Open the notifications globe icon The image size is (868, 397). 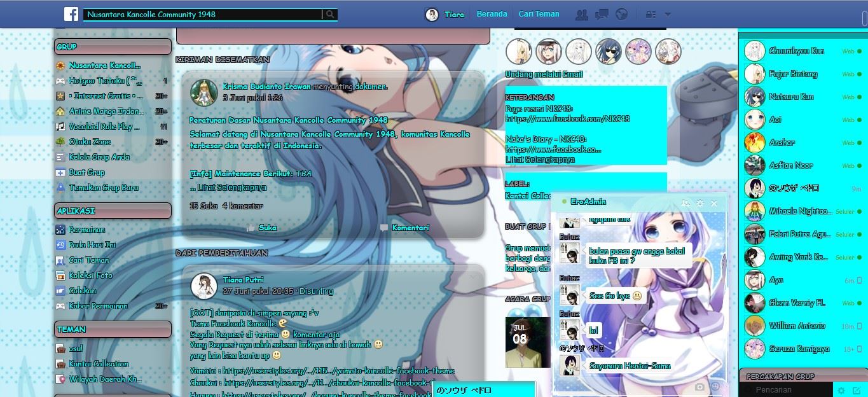622,14
